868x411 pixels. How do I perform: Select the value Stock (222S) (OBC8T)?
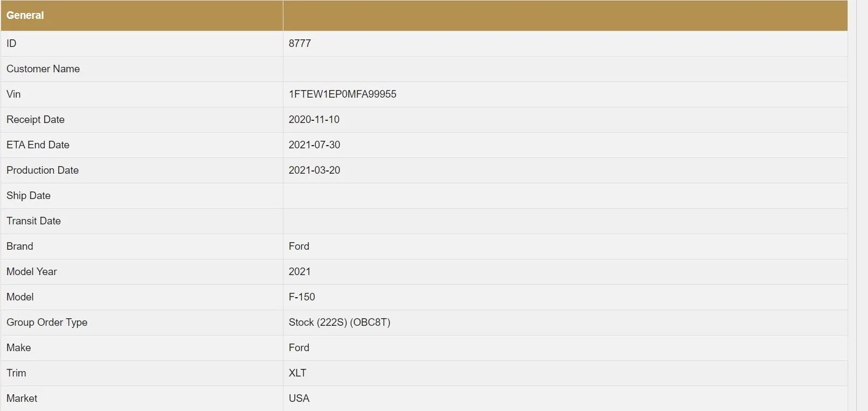(339, 323)
